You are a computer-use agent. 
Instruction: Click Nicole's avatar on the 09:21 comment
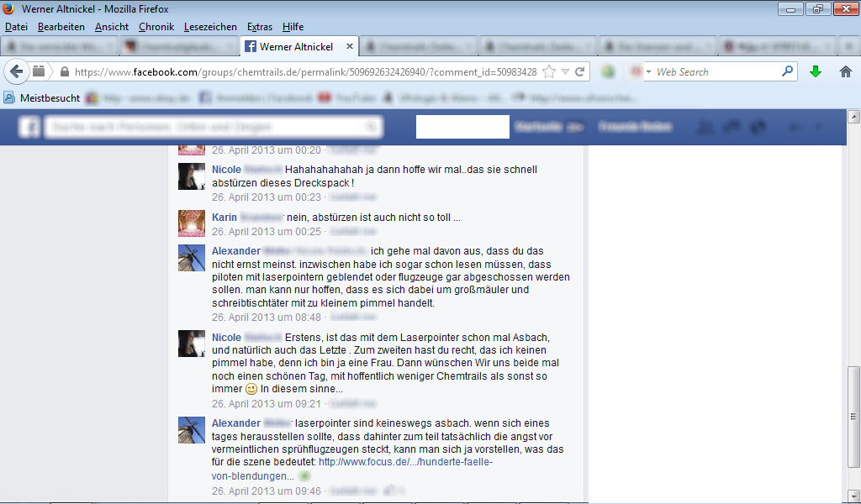point(192,344)
